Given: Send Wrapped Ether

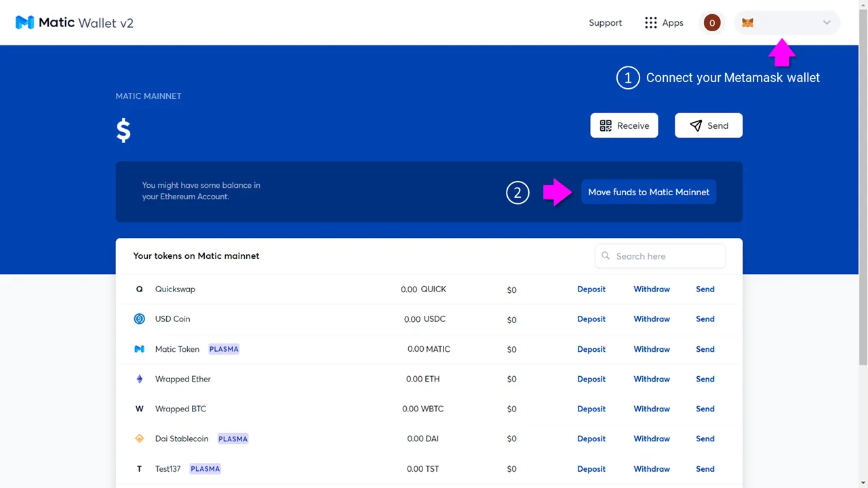Looking at the screenshot, I should 705,380.
